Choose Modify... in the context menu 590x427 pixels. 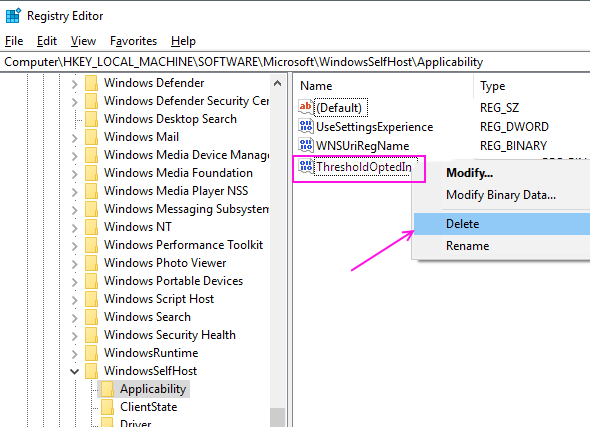pyautogui.click(x=502, y=173)
